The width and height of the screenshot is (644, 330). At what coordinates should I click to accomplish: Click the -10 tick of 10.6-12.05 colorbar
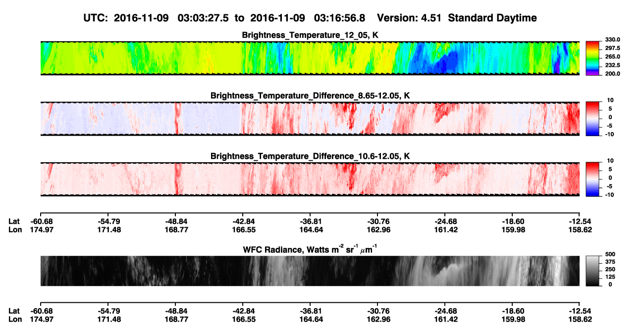click(609, 194)
